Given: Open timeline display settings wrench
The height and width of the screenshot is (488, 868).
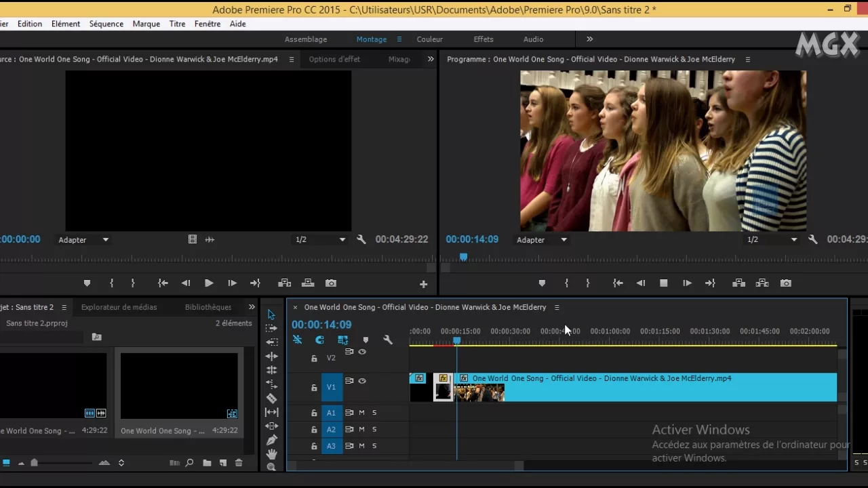Looking at the screenshot, I should click(x=388, y=340).
